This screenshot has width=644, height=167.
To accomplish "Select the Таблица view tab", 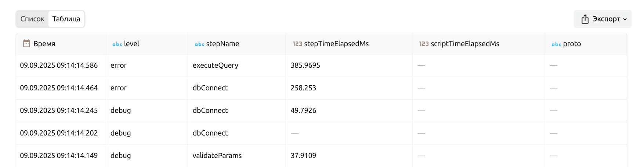I will click(66, 19).
